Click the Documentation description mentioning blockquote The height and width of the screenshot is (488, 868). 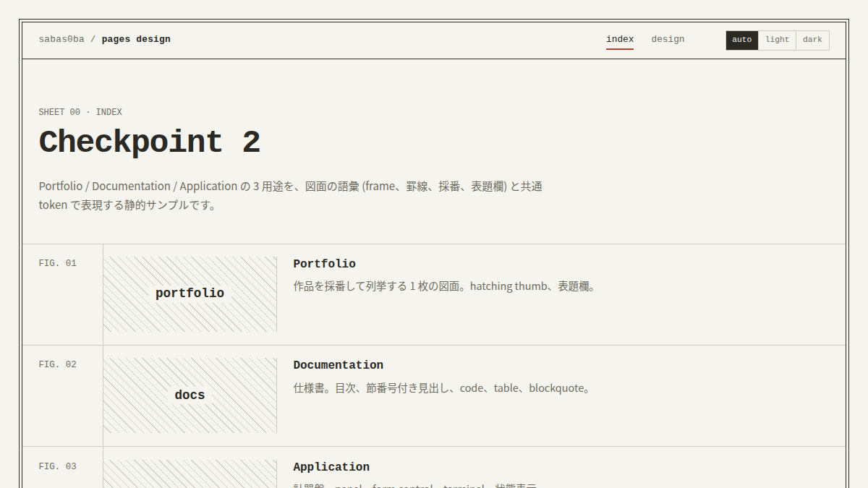click(x=443, y=388)
